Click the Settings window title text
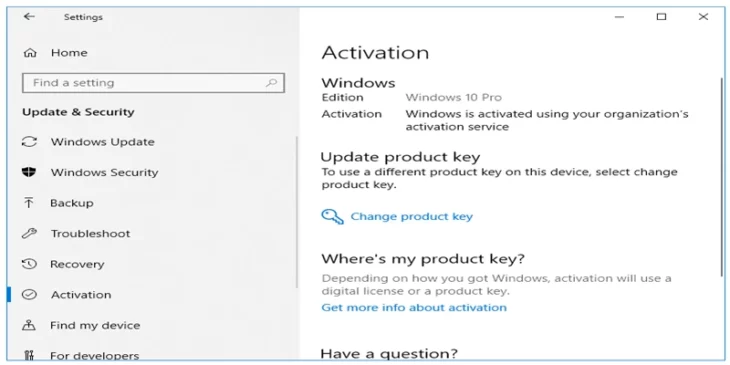Screen dimensions: 730x365 click(x=83, y=17)
